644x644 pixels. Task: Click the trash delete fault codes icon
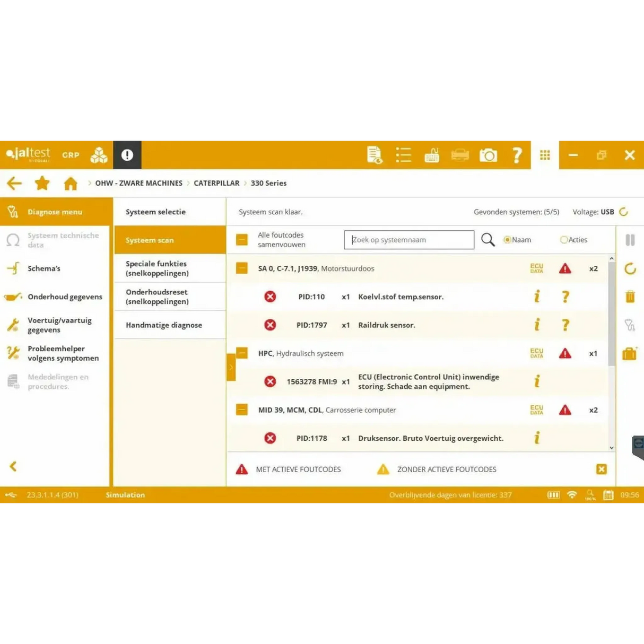(x=630, y=297)
